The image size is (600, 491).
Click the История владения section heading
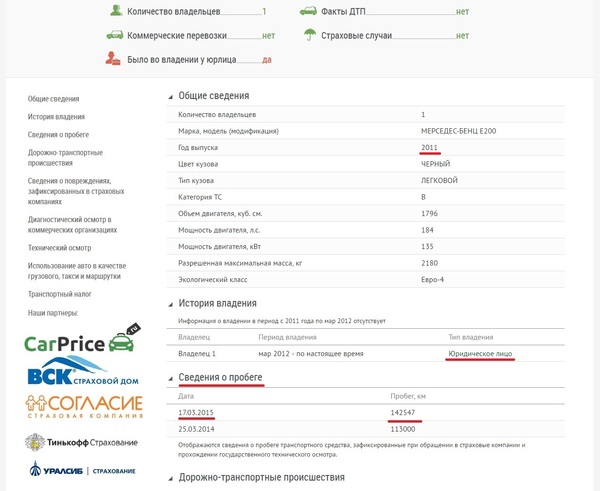217,303
